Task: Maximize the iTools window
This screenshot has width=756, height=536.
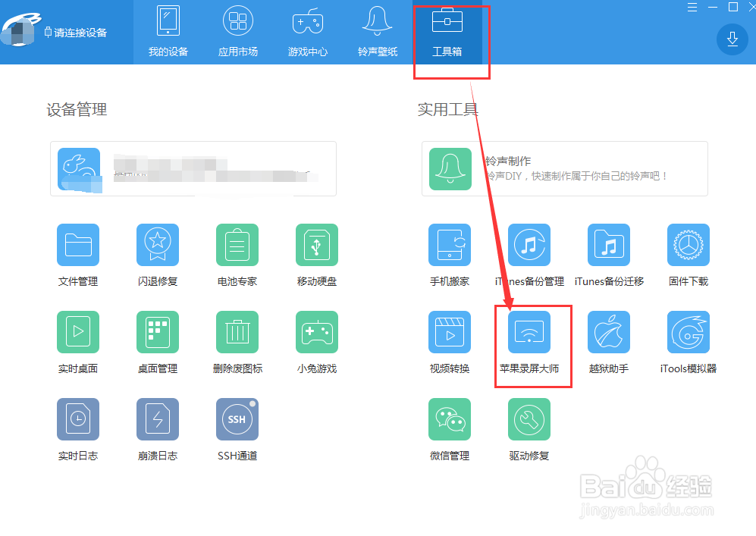Action: click(x=733, y=7)
